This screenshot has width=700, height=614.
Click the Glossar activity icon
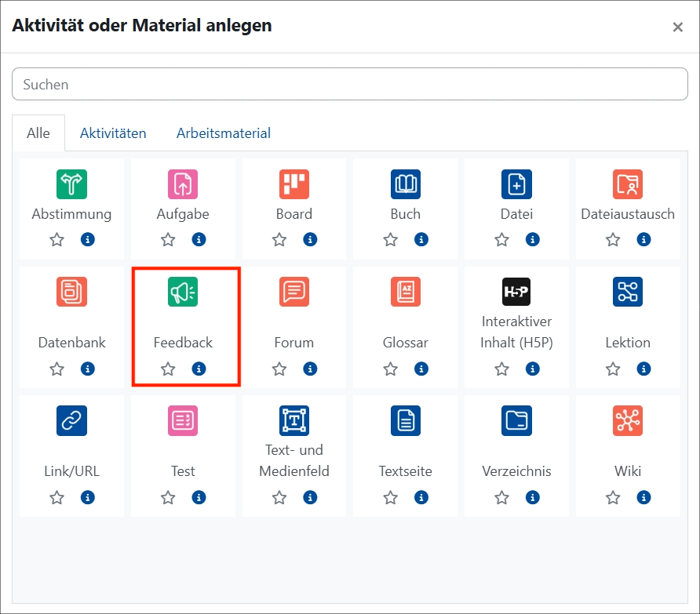pos(405,291)
